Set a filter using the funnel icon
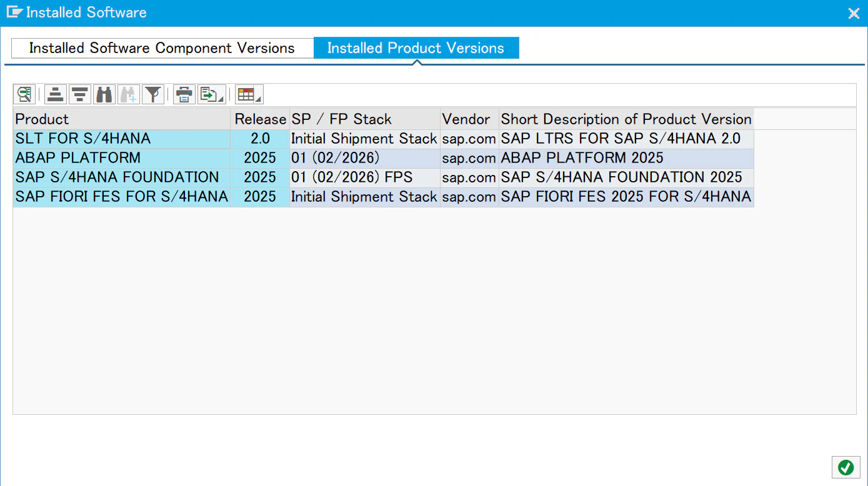The width and height of the screenshot is (868, 486). tap(153, 95)
